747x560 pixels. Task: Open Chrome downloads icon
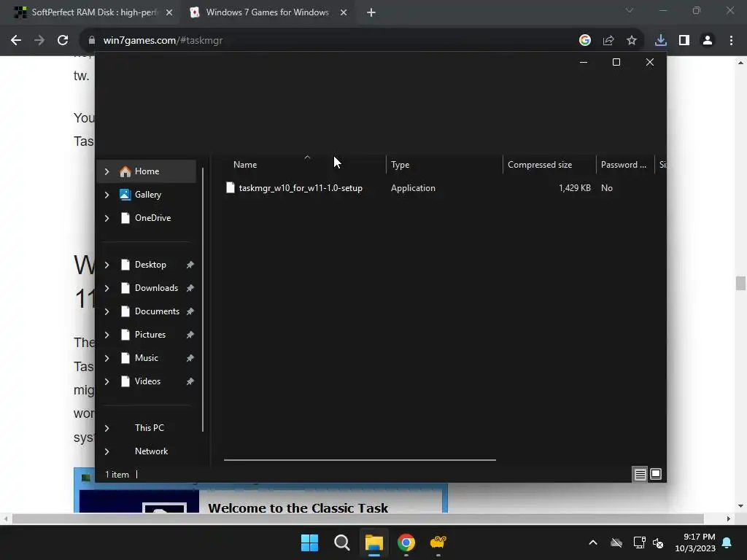coord(661,41)
